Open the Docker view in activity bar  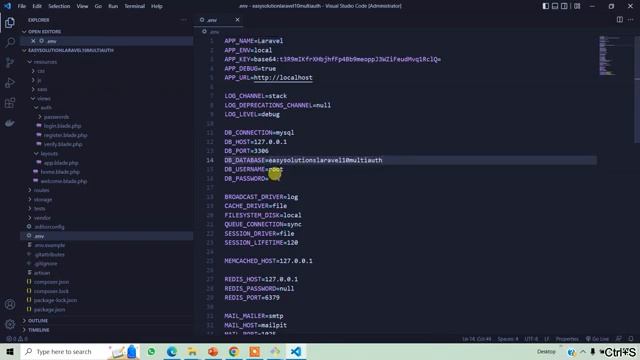pyautogui.click(x=10, y=123)
